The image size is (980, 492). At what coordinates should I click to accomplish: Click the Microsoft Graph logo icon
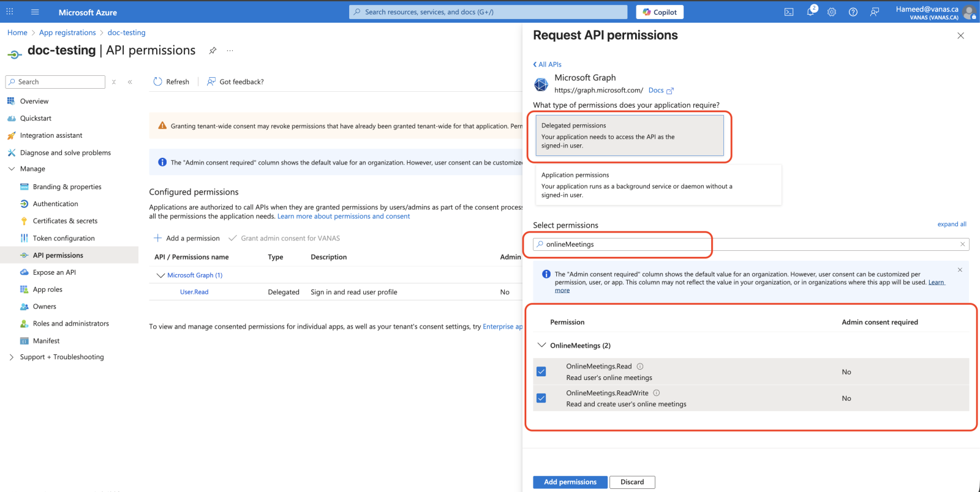541,84
